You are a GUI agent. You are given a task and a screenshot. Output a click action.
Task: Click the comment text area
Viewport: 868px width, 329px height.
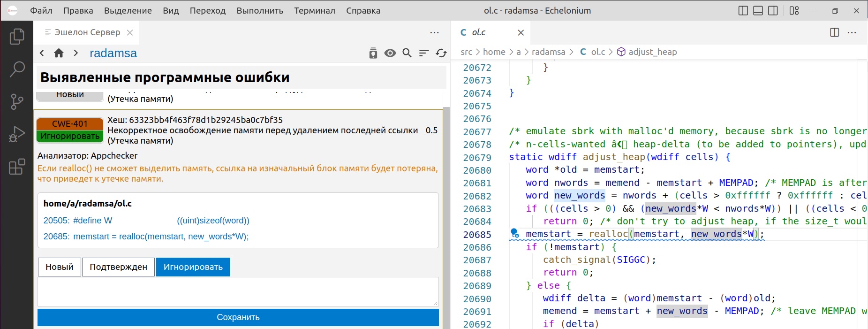coord(238,291)
